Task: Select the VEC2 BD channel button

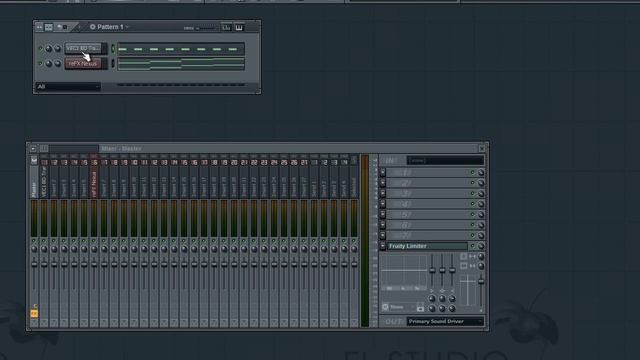Action: 83,48
